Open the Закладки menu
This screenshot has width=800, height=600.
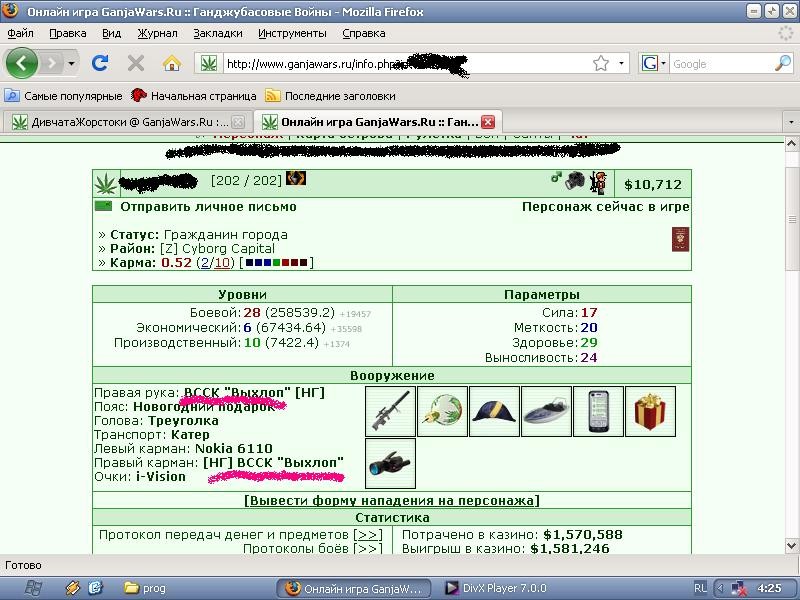point(218,33)
